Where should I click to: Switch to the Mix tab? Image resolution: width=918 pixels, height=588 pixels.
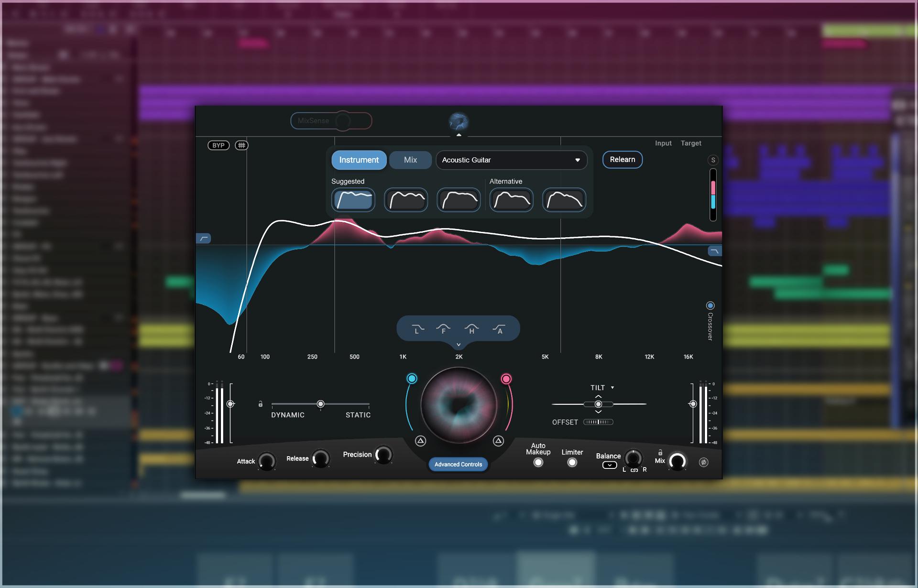[x=411, y=160]
